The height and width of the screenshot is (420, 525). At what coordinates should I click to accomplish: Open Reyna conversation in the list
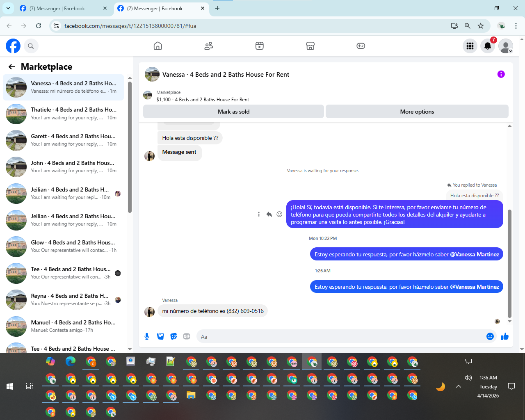[x=64, y=300]
